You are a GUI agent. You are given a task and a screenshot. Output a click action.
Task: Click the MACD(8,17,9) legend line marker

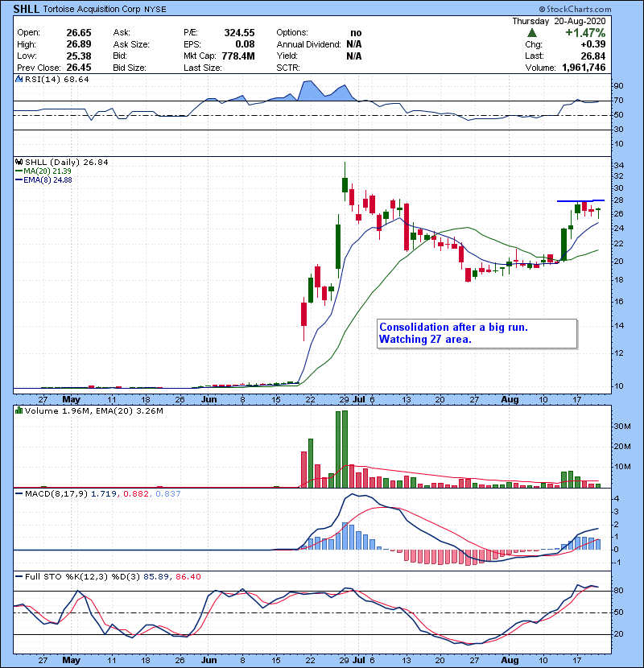19,494
